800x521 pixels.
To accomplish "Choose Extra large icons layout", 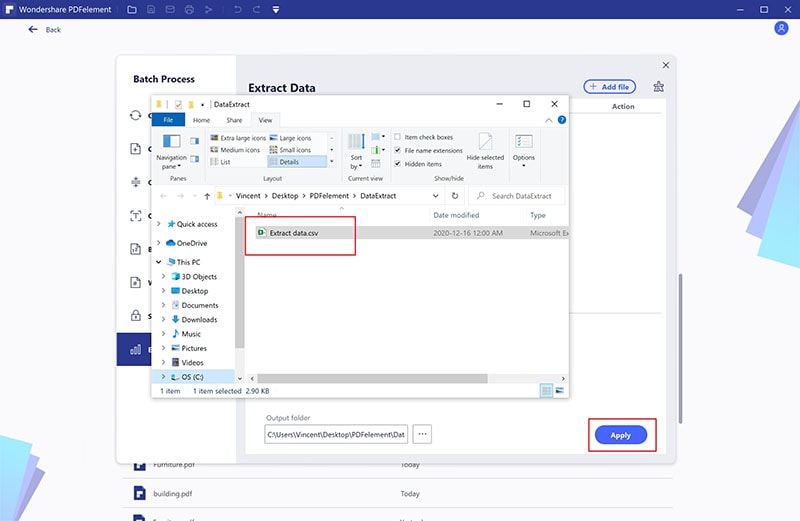I will pos(238,138).
